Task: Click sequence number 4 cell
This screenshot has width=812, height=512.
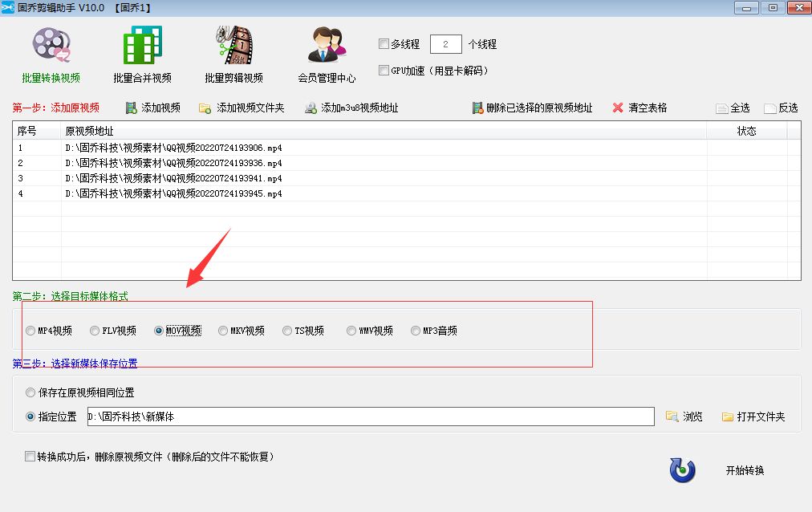Action: (x=37, y=193)
